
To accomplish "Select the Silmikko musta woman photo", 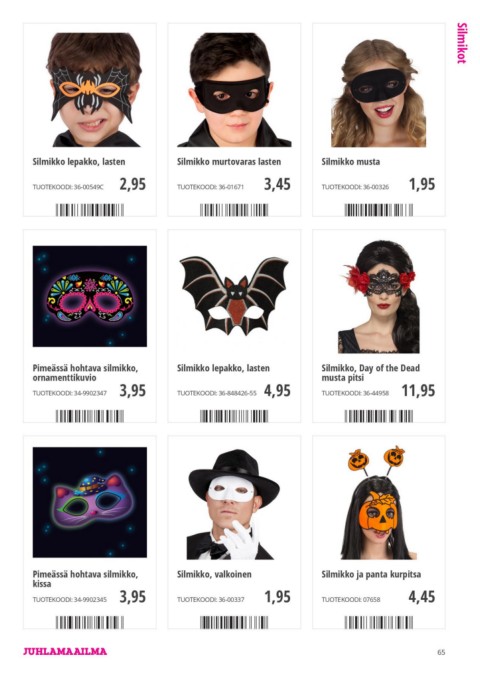I will coord(378,93).
